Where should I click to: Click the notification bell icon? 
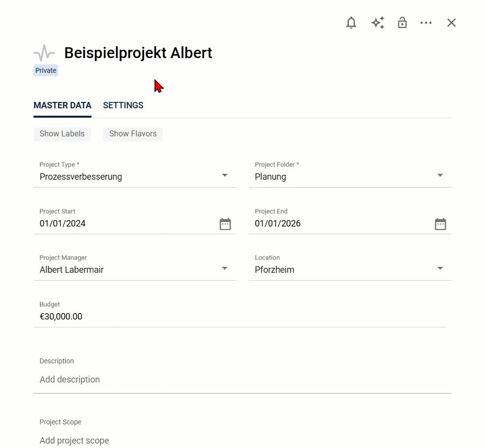[x=351, y=23]
